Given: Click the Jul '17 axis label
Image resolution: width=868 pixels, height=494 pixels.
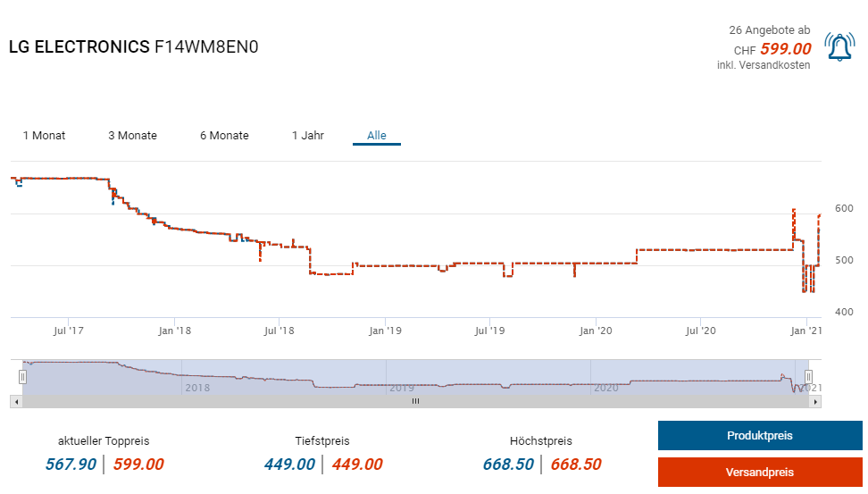Looking at the screenshot, I should [x=68, y=331].
